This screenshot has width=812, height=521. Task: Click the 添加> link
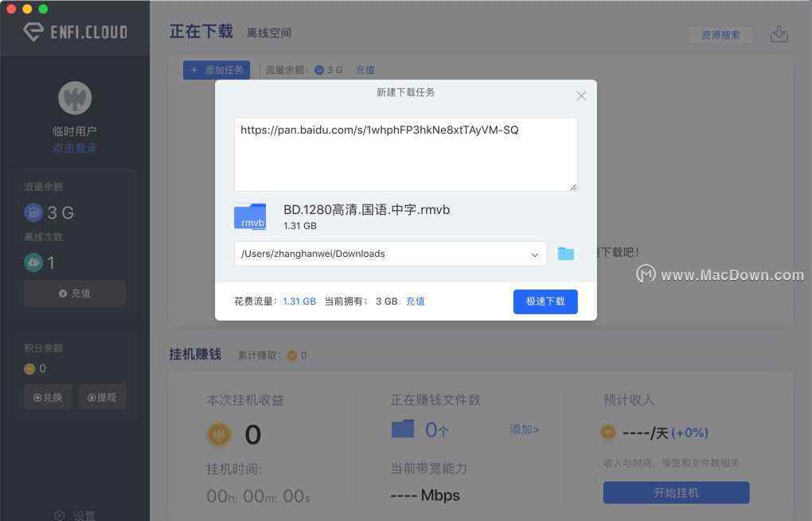point(524,430)
